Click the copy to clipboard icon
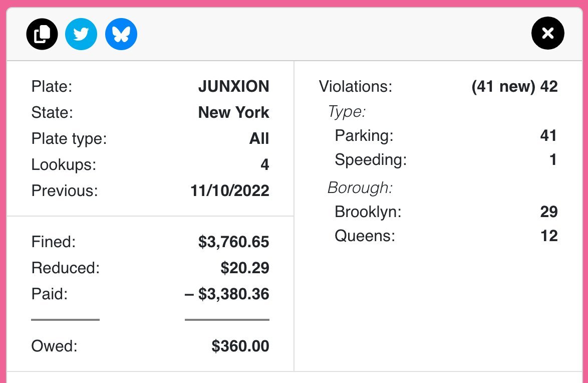This screenshot has height=383, width=588. (x=42, y=34)
